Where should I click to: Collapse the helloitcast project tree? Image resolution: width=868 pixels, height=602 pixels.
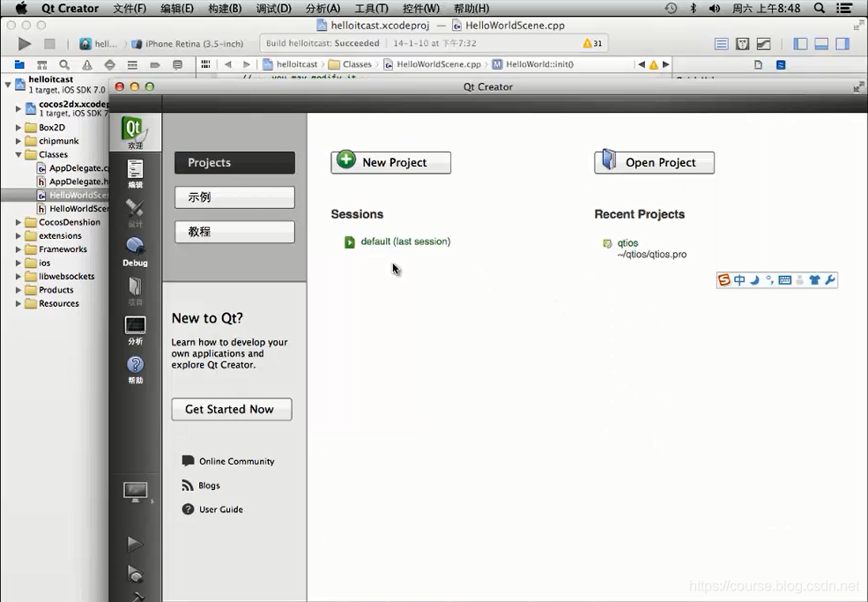(x=8, y=85)
